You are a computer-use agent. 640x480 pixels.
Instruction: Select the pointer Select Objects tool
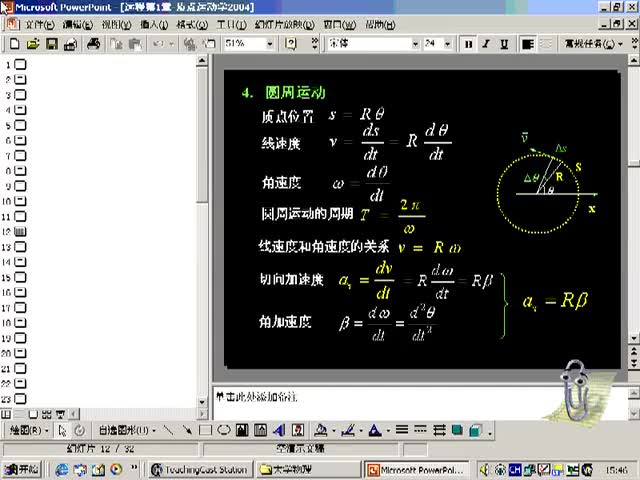click(x=62, y=430)
